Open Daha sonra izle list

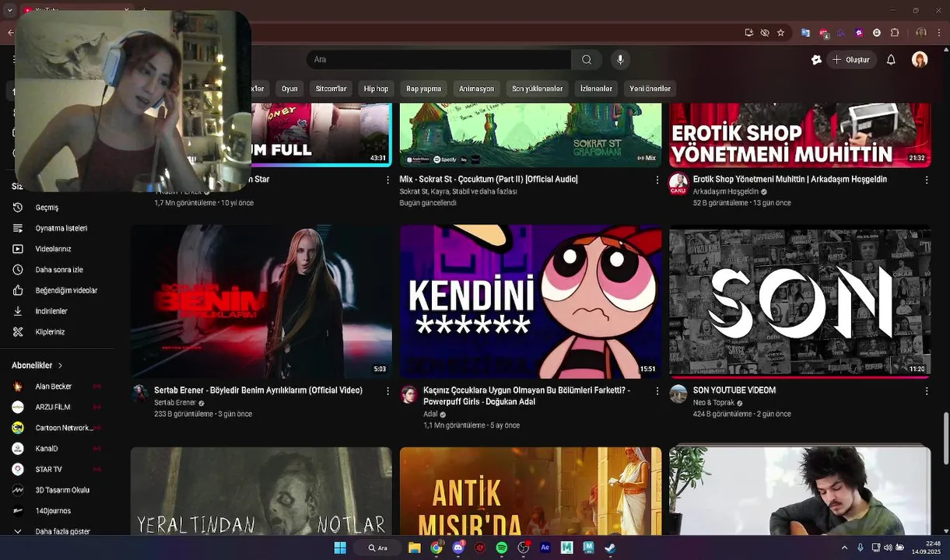click(x=58, y=270)
